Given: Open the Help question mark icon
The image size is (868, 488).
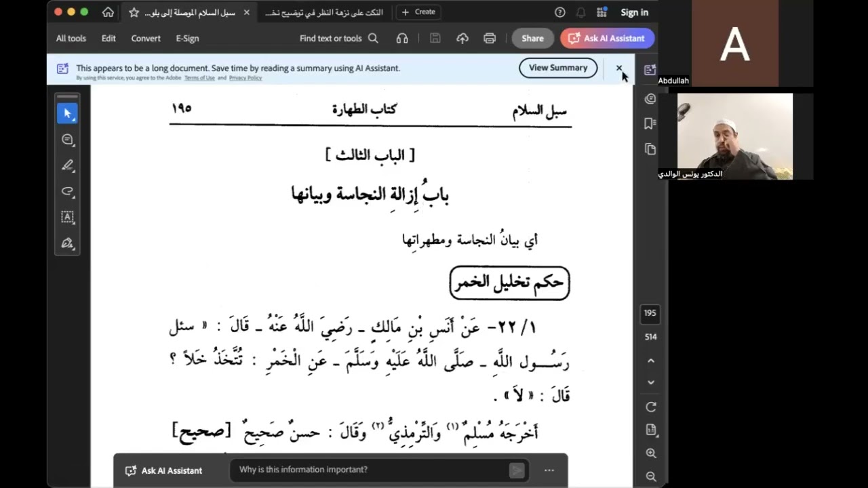Looking at the screenshot, I should (560, 12).
